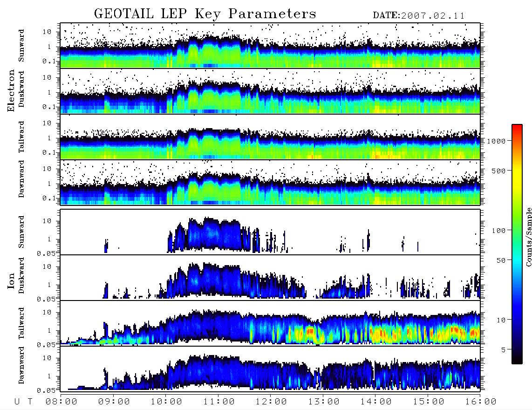The height and width of the screenshot is (410, 532).
Task: Click the '50' colorbar tick value
Action: pos(501,260)
